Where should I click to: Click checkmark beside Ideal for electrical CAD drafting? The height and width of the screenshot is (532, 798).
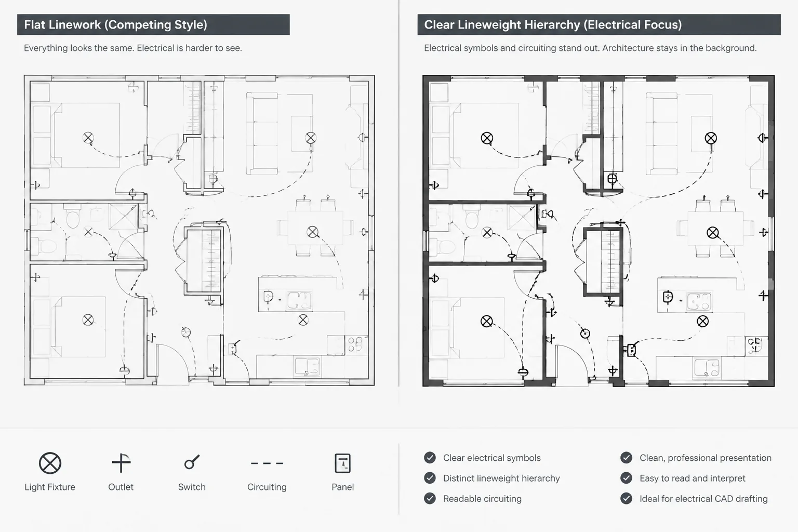(x=627, y=499)
